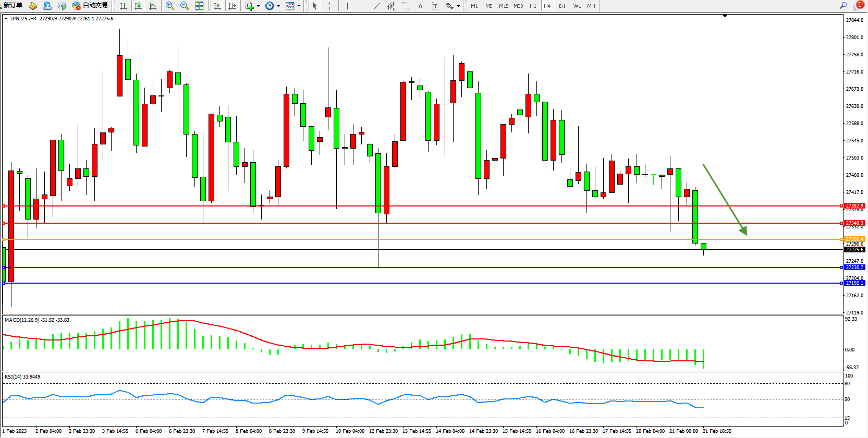Switch chart to bar chart mode
868x438 pixels.
tap(124, 6)
